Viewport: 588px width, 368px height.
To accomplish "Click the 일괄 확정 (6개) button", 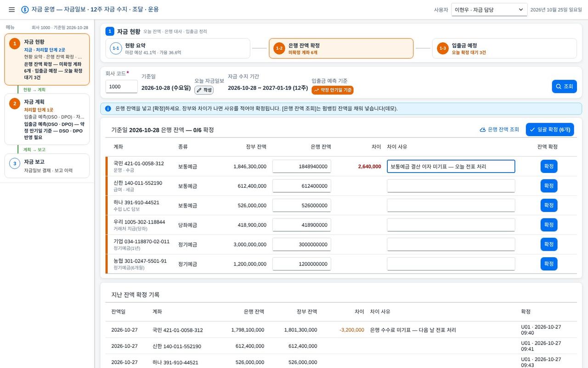I will pos(550,130).
